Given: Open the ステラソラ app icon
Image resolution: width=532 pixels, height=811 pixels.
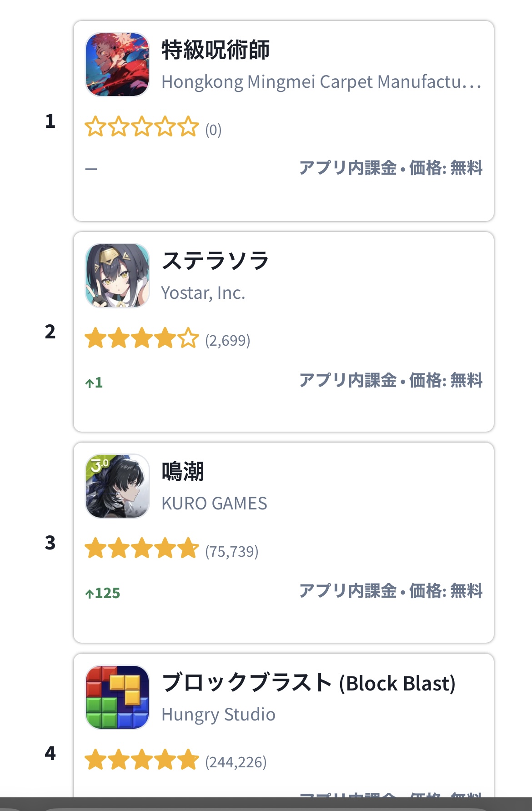Looking at the screenshot, I should [x=117, y=275].
